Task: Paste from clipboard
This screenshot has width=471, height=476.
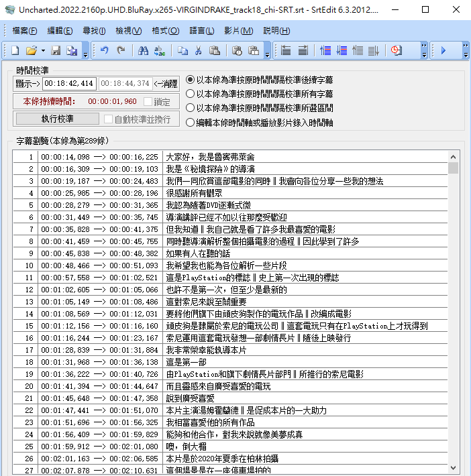Action: click(215, 50)
